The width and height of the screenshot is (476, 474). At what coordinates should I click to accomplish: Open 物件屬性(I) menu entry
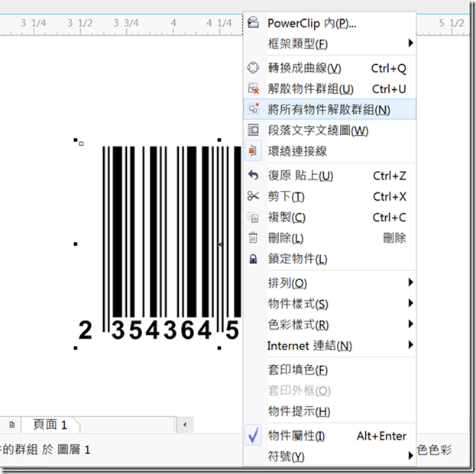tap(329, 436)
